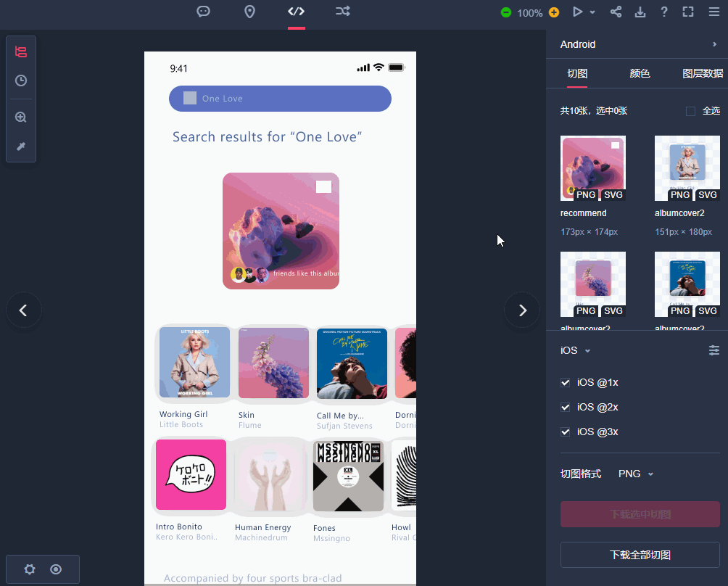The height and width of the screenshot is (586, 728).
Task: Click the 下载选中切图 button
Action: point(640,514)
